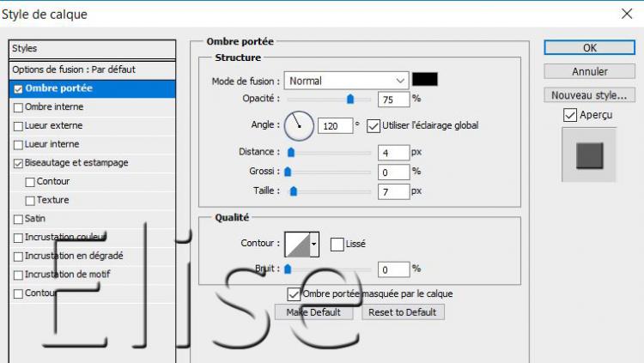Close the Style de calque dialog
Viewport: 644px width, 363px height.
point(626,14)
